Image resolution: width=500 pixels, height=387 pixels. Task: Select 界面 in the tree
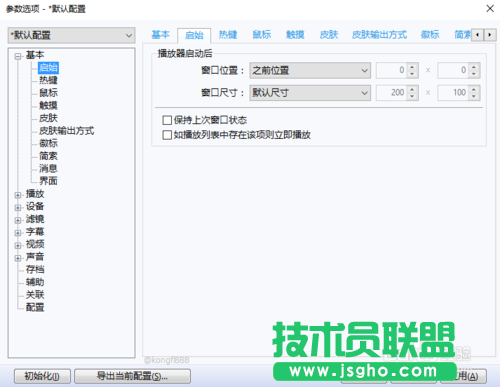48,181
